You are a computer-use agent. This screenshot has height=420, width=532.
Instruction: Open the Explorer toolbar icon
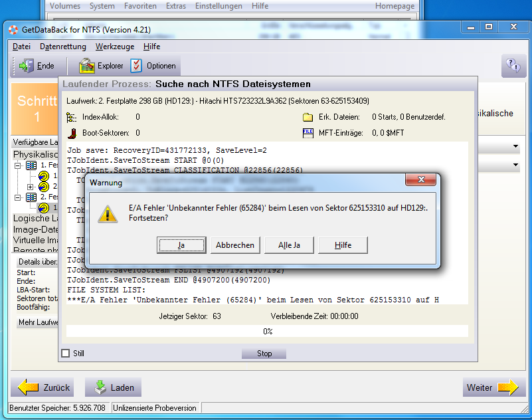click(86, 66)
